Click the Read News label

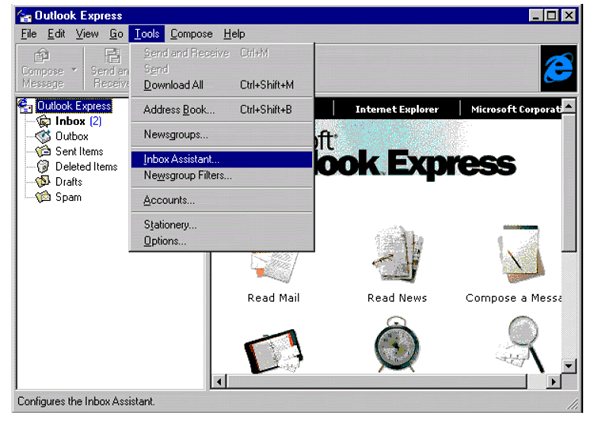coord(397,298)
